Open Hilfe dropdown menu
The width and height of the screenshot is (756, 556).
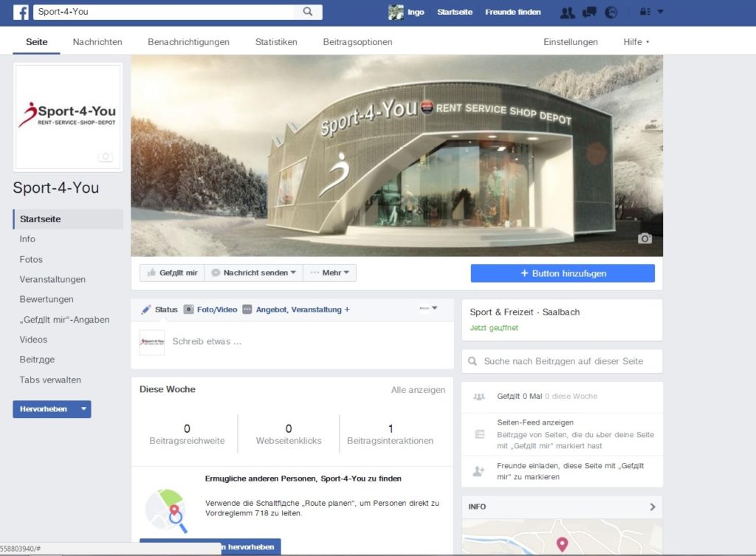click(636, 42)
